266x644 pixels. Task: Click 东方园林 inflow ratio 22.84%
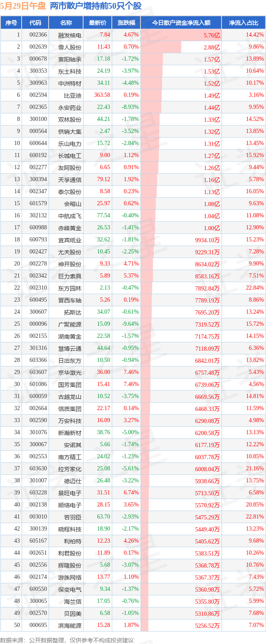(x=255, y=288)
